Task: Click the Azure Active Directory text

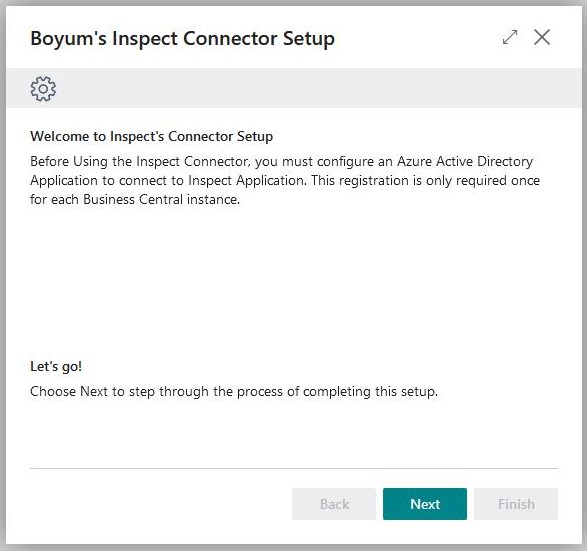Action: (465, 161)
